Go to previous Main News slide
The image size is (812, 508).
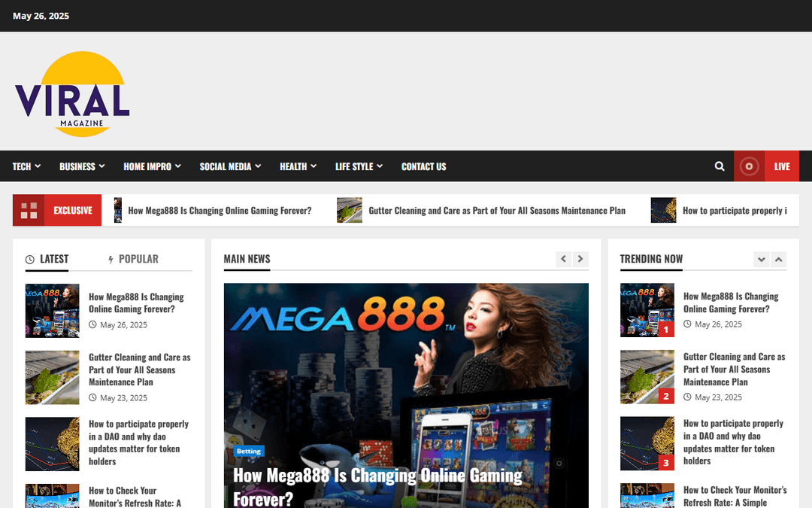tap(563, 259)
